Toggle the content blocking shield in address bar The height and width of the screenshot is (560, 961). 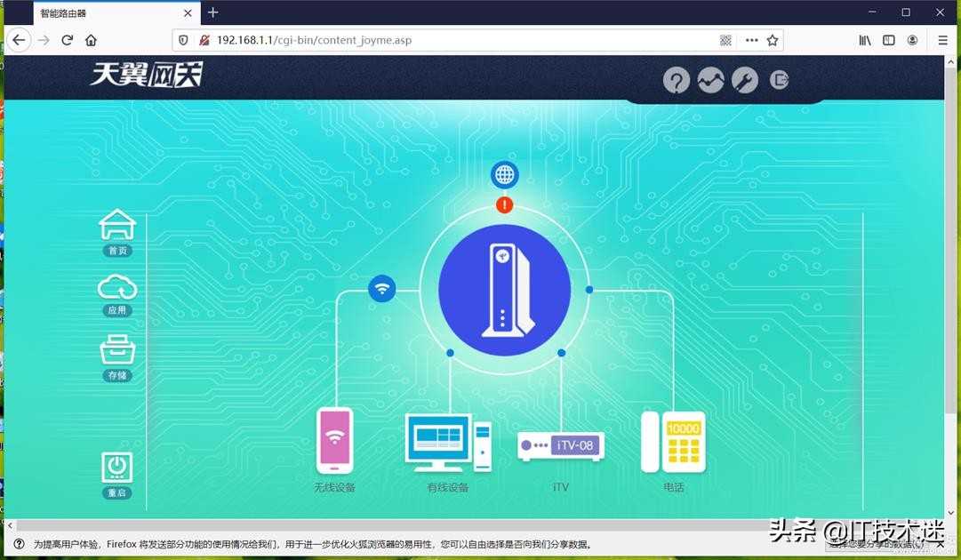(x=184, y=40)
